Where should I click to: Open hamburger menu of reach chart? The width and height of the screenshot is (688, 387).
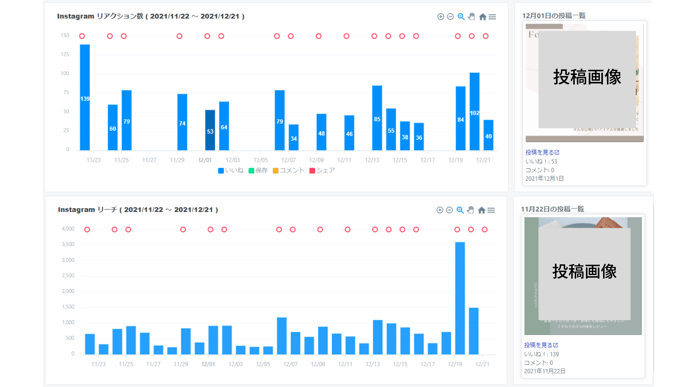click(x=491, y=210)
